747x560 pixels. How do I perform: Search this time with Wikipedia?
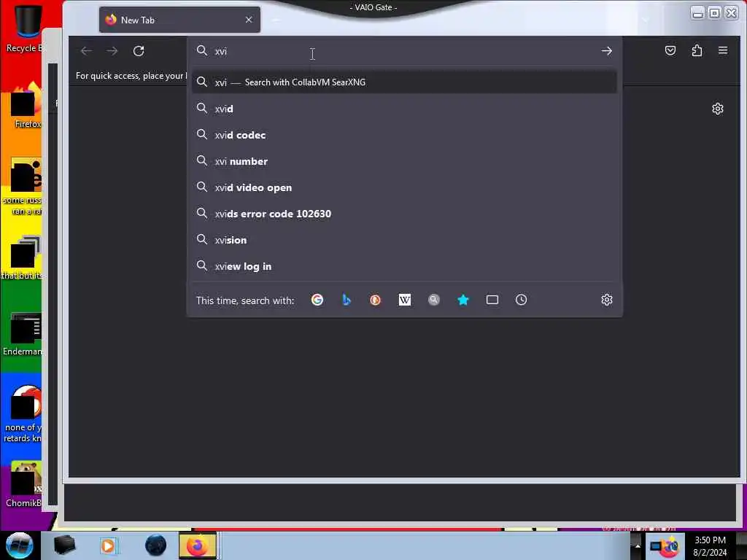point(404,300)
